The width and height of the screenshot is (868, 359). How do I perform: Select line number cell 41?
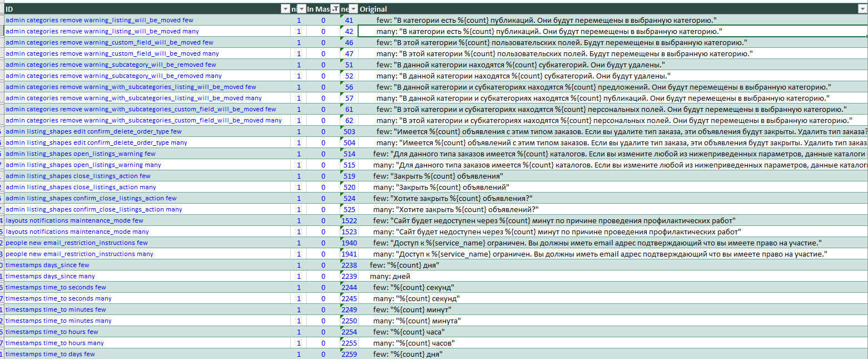tap(349, 20)
